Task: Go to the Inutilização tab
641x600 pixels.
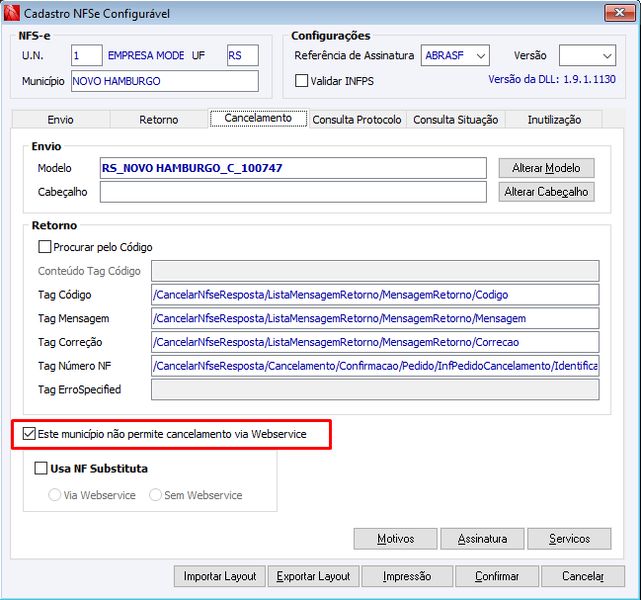Action: (x=554, y=120)
